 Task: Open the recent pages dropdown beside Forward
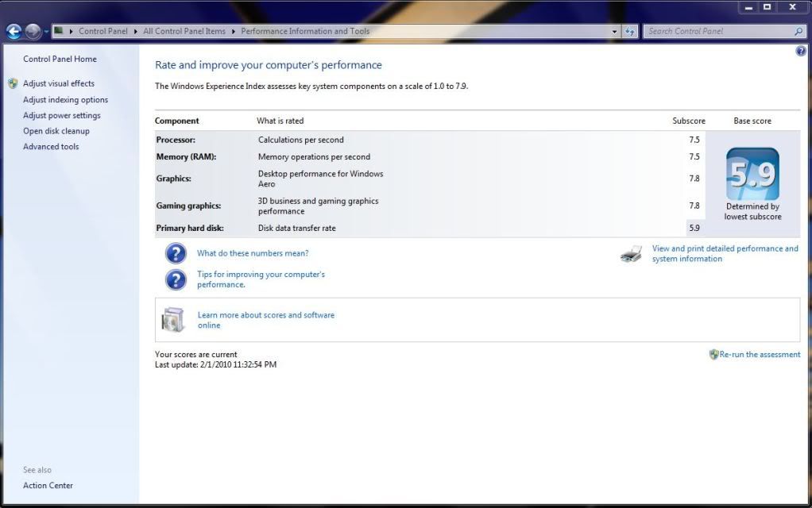46,32
